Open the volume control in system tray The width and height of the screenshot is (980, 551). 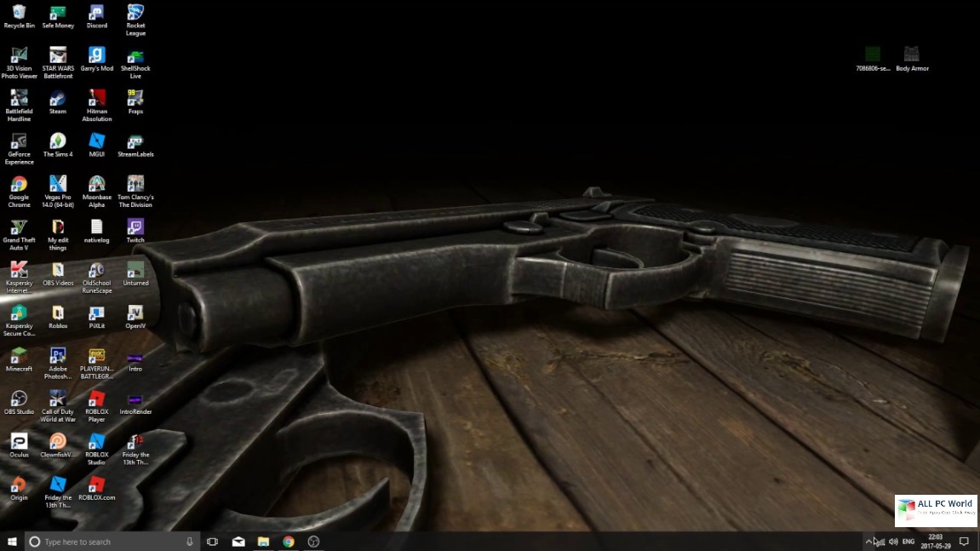point(893,542)
